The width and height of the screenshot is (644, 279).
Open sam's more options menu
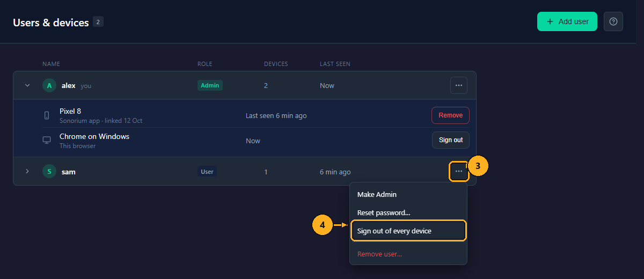point(459,171)
